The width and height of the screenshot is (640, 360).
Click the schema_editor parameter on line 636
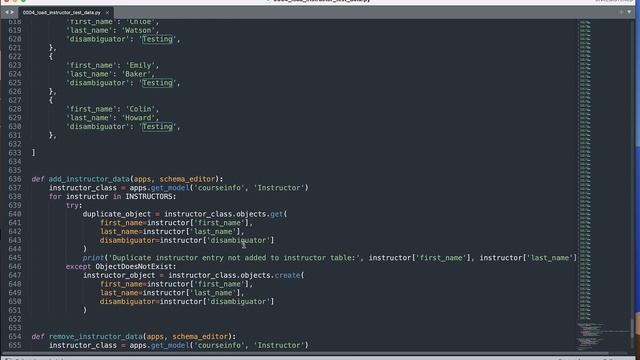click(x=187, y=179)
